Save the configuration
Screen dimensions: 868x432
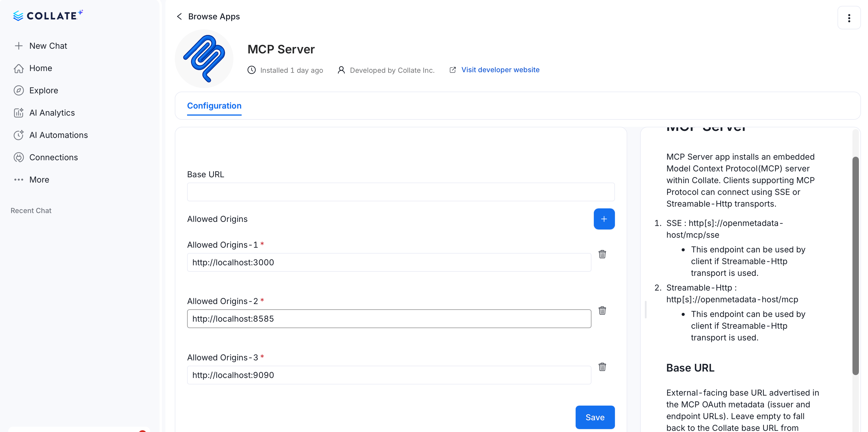[595, 417]
